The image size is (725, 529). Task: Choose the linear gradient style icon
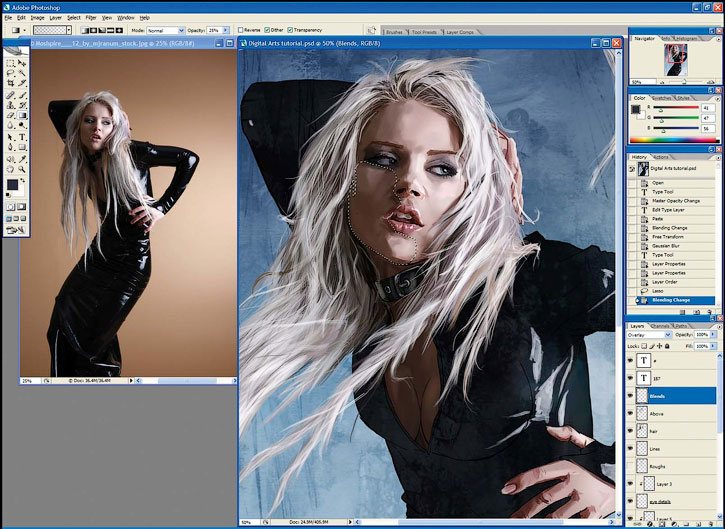pyautogui.click(x=85, y=31)
